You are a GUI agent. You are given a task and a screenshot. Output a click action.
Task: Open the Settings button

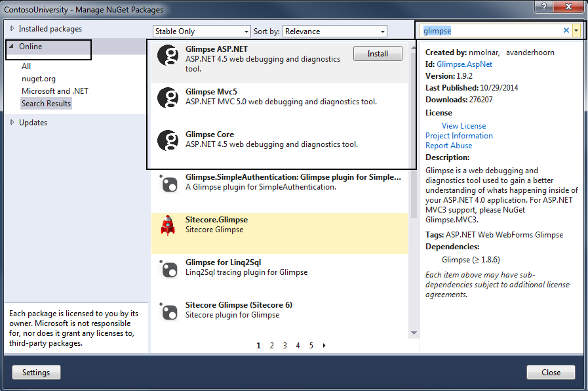pos(36,372)
